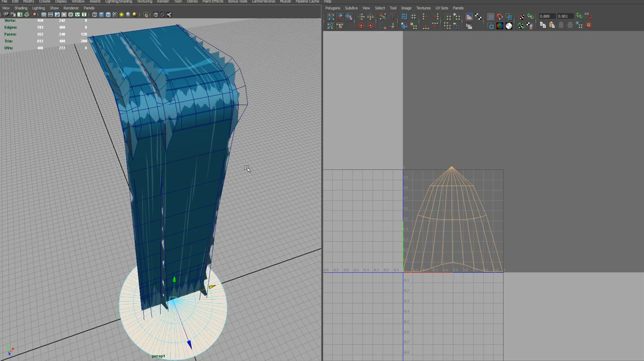Show RGB channels colored circle icon

[500, 26]
